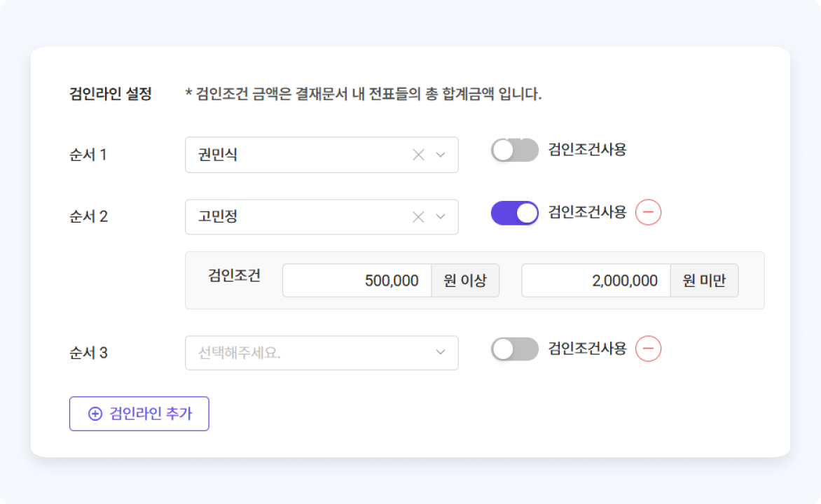Click the 검인조건 label in condition panel

234,275
